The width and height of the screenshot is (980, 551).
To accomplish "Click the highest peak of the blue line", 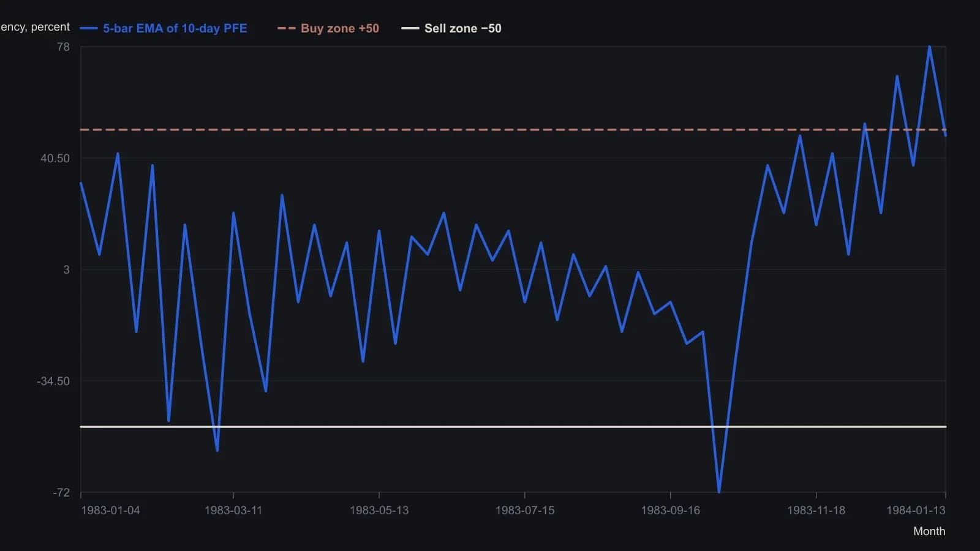I will (929, 47).
